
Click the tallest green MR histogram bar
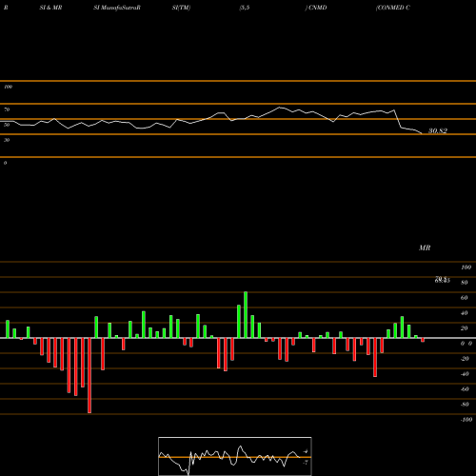coord(246,315)
